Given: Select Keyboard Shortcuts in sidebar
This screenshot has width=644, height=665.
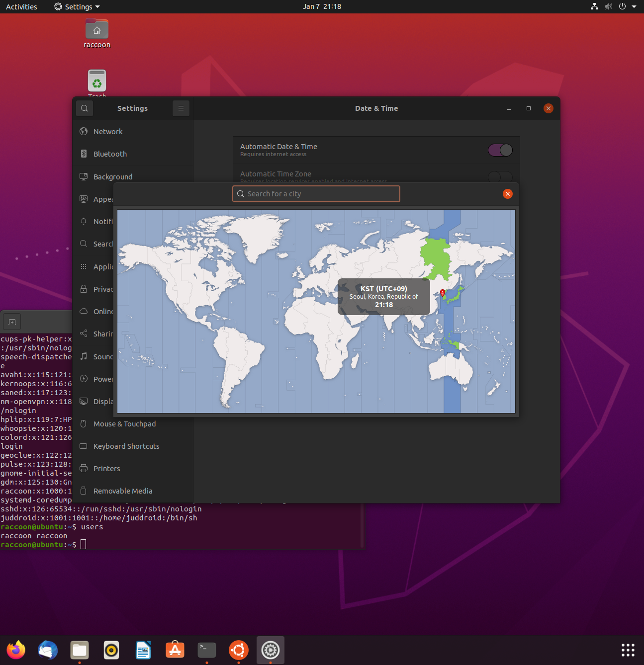Looking at the screenshot, I should click(x=133, y=446).
